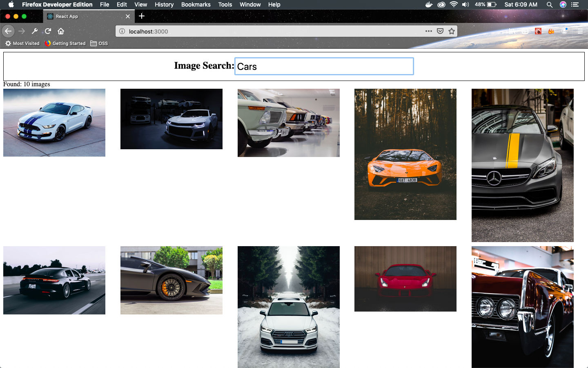
Task: Open Notification Center list icon
Action: [x=575, y=4]
